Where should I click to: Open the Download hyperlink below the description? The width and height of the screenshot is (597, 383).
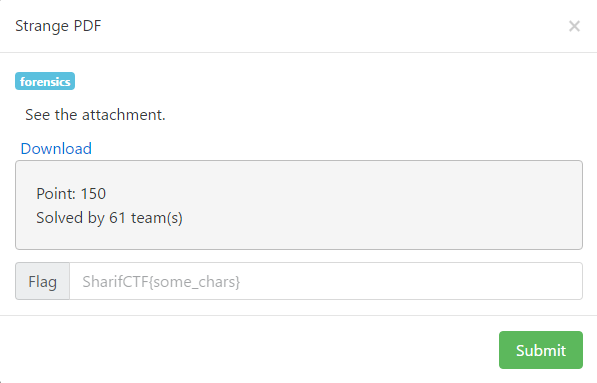(56, 148)
